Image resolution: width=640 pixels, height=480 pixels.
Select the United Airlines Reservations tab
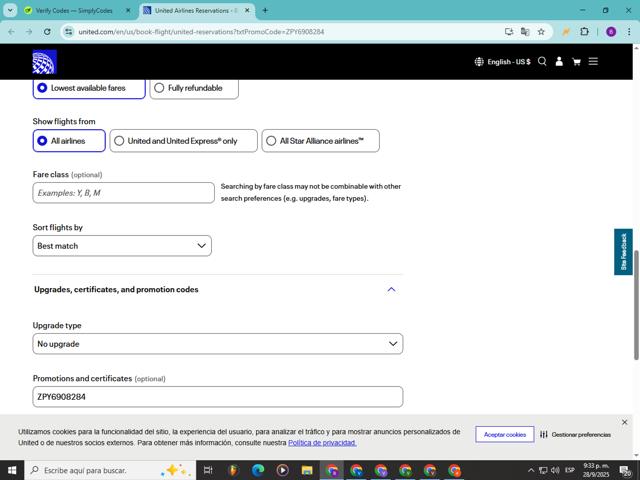[x=192, y=11]
